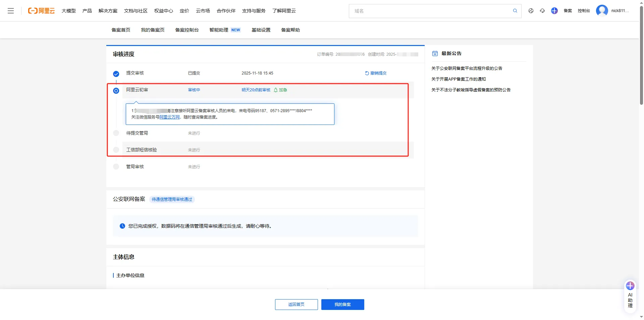This screenshot has width=644, height=320.
Task: Click the blue 我的备案 button
Action: point(342,305)
